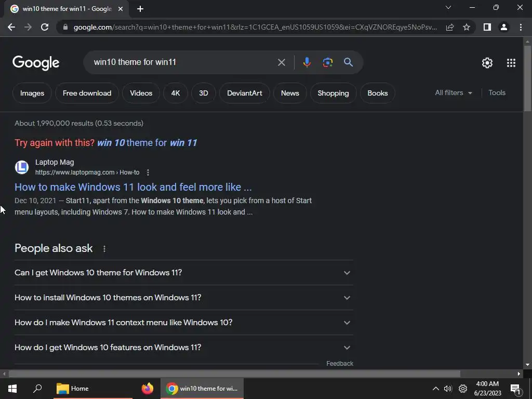532x399 pixels.
Task: Open the All filters dropdown
Action: (454, 92)
